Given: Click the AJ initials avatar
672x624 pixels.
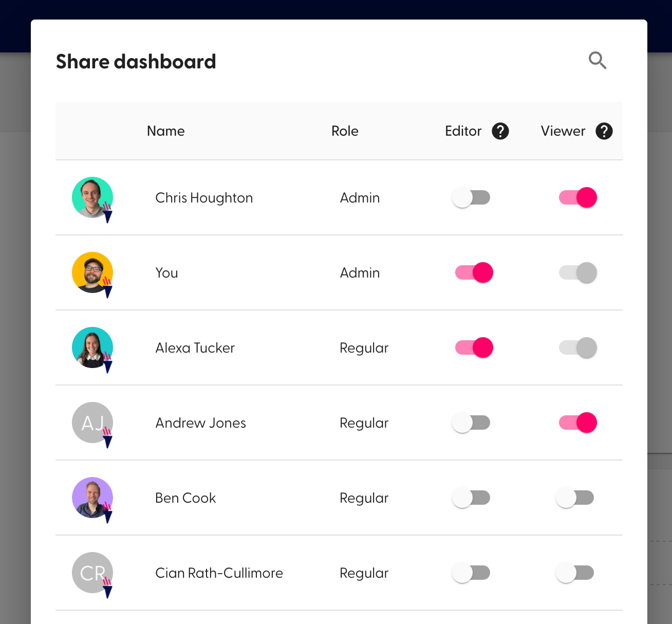Looking at the screenshot, I should (x=92, y=423).
